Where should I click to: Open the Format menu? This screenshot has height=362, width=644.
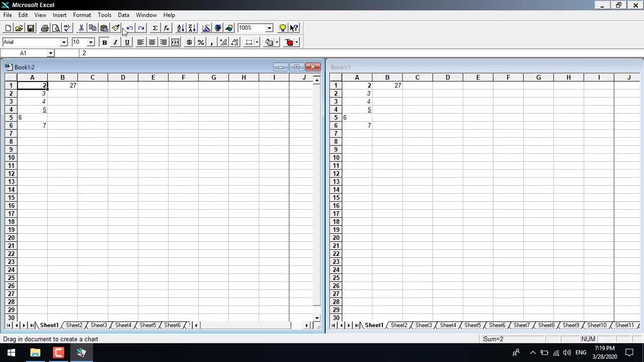[82, 15]
